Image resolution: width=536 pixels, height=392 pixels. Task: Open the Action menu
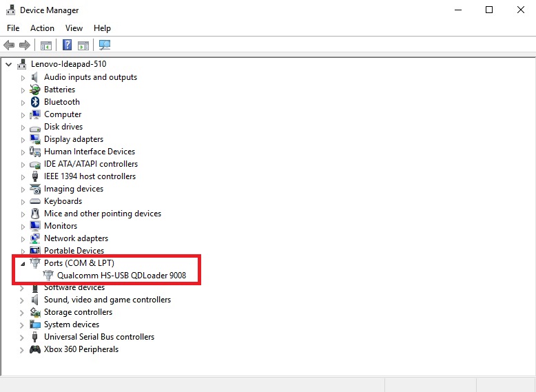[42, 28]
